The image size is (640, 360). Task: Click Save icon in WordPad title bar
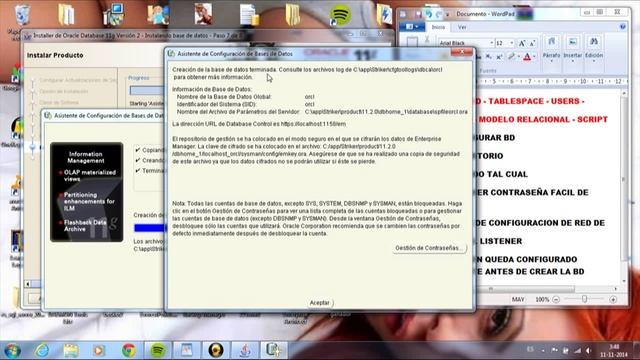(x=418, y=14)
